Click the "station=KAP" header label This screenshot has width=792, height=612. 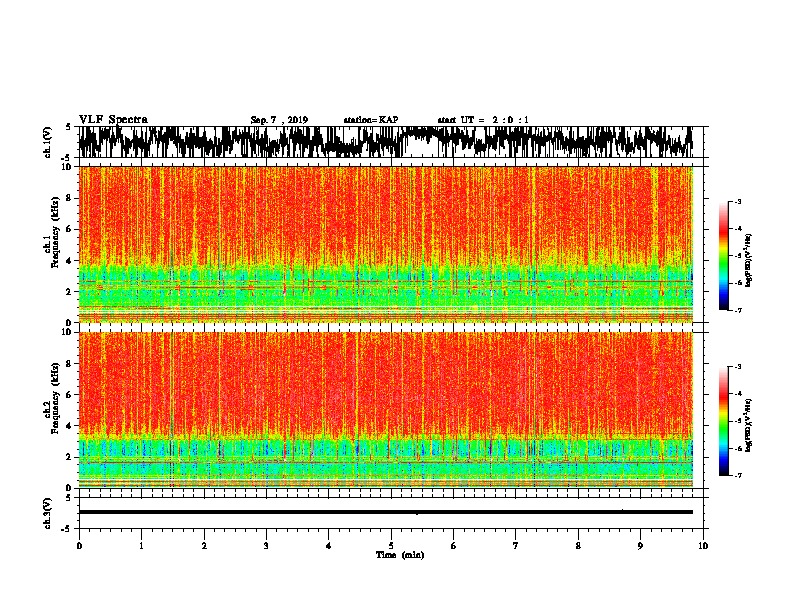[371, 120]
